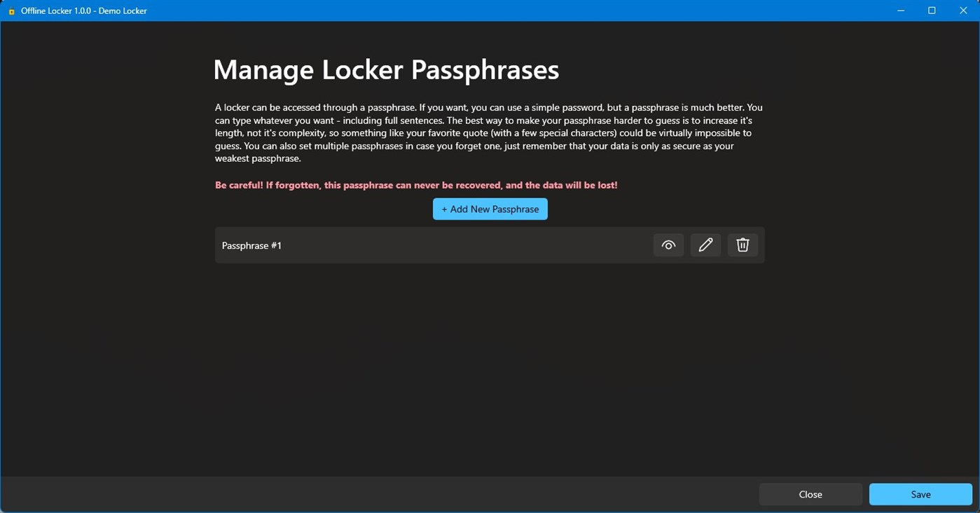The height and width of the screenshot is (513, 980).
Task: Close the Manage Locker Passphrases screen
Action: pyautogui.click(x=810, y=494)
